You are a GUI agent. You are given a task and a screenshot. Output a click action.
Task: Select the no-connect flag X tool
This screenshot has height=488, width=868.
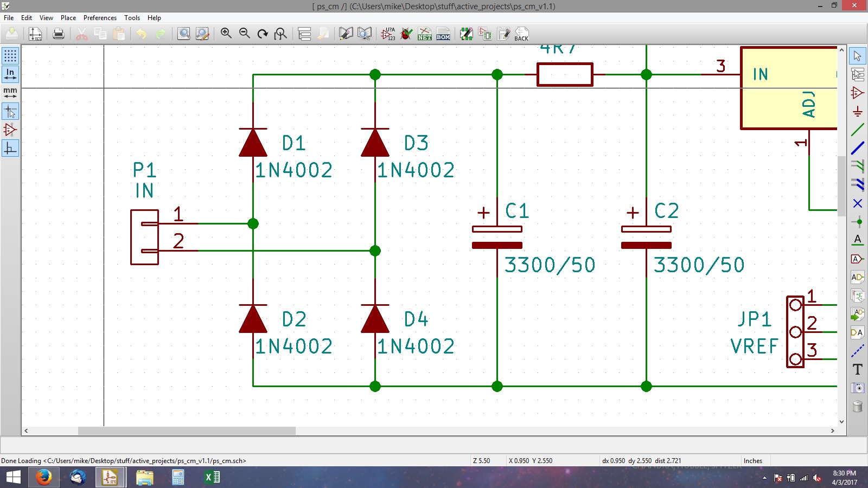tap(857, 203)
